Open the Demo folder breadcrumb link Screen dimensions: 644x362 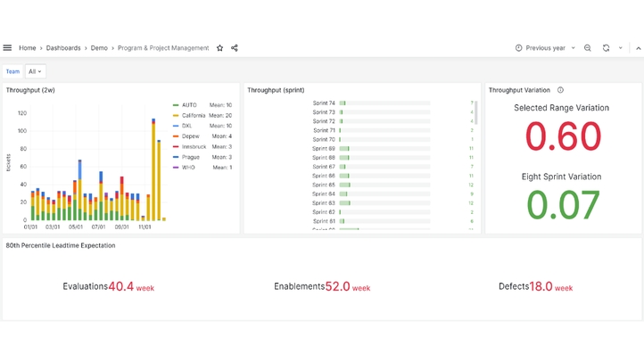(x=99, y=48)
